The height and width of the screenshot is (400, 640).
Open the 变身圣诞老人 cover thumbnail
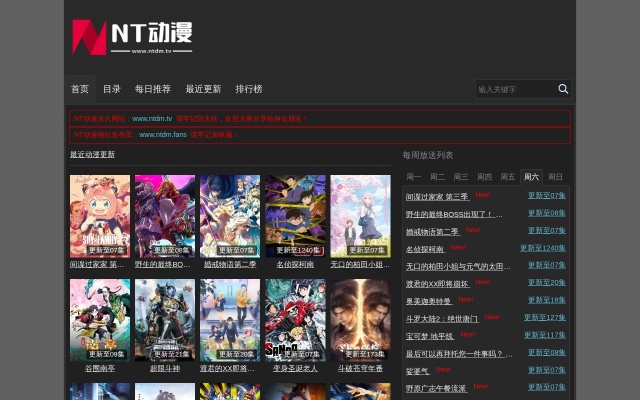click(295, 320)
